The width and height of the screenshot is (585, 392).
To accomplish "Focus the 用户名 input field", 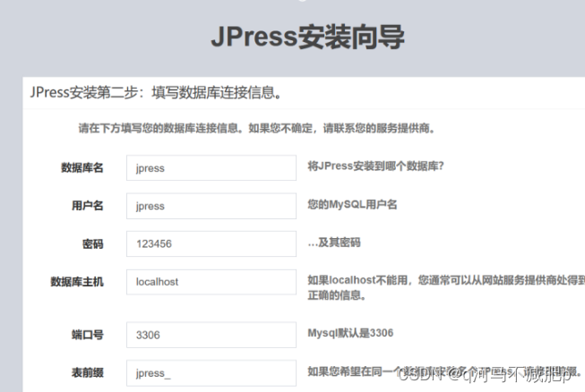I will [x=211, y=206].
